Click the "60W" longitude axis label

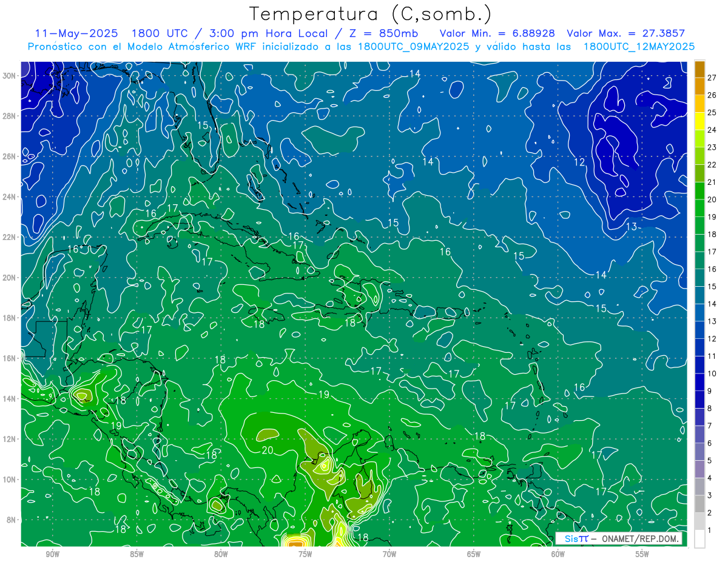tap(558, 554)
